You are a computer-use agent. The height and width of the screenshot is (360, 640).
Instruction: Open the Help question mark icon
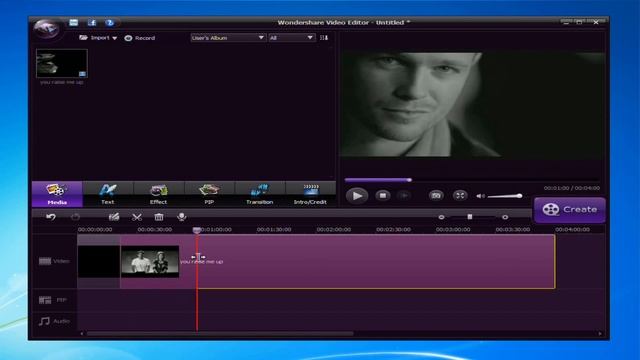(x=109, y=22)
